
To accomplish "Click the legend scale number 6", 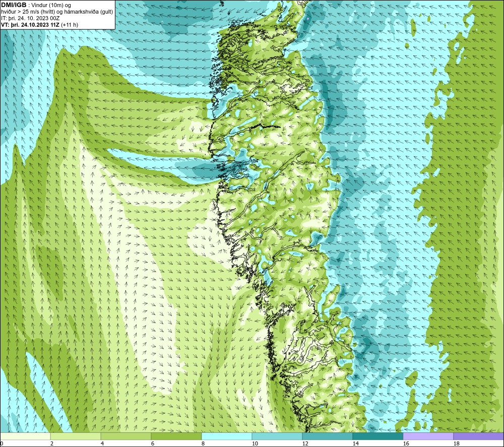I will pyautogui.click(x=153, y=444).
